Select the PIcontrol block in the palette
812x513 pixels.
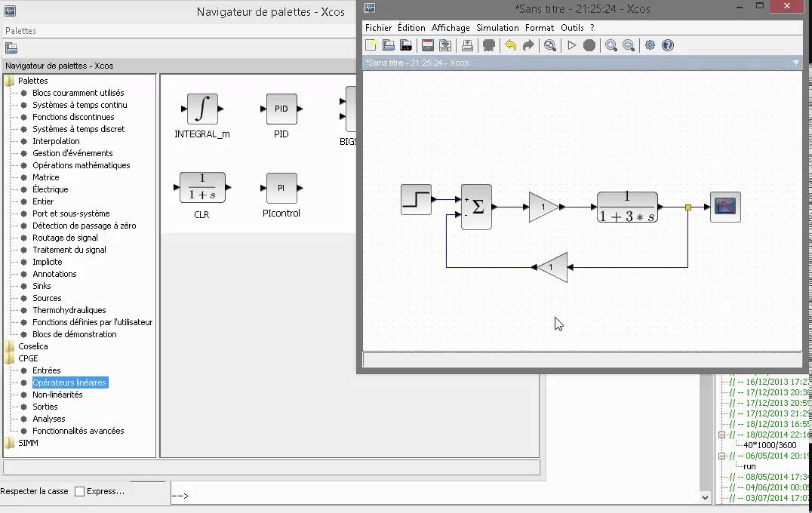(281, 188)
